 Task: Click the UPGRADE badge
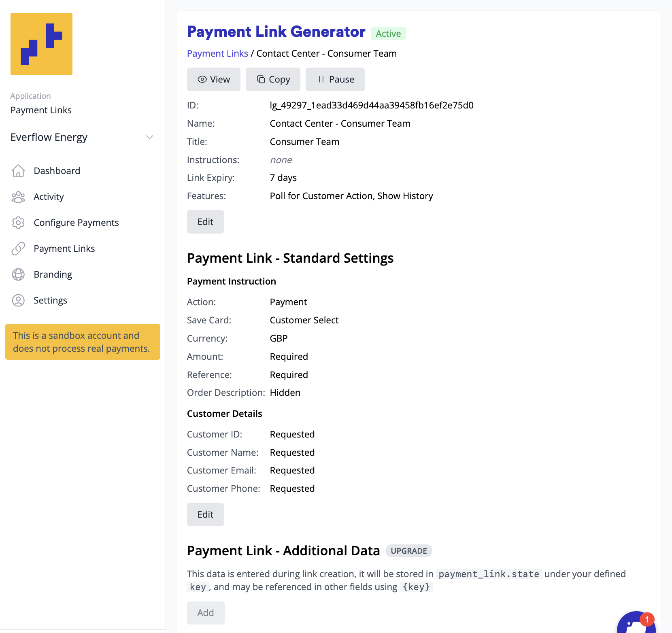pos(408,551)
